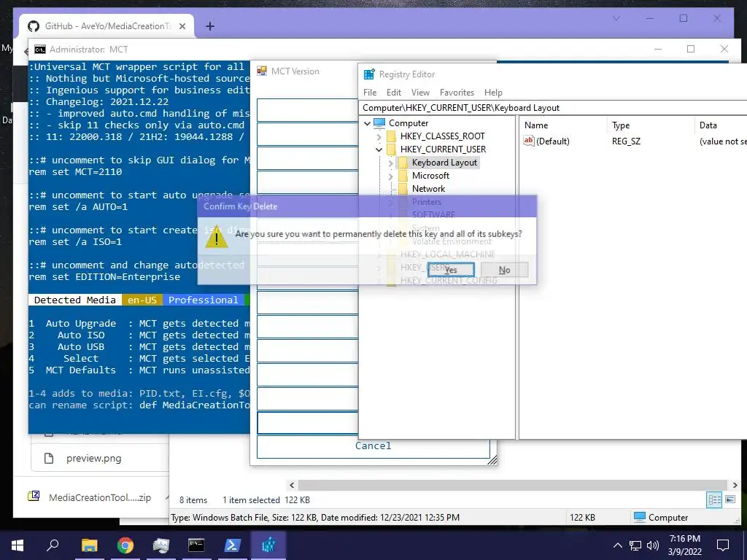Image resolution: width=747 pixels, height=560 pixels.
Task: Expand HKEY_CLASSES_ROOT node
Action: point(379,136)
